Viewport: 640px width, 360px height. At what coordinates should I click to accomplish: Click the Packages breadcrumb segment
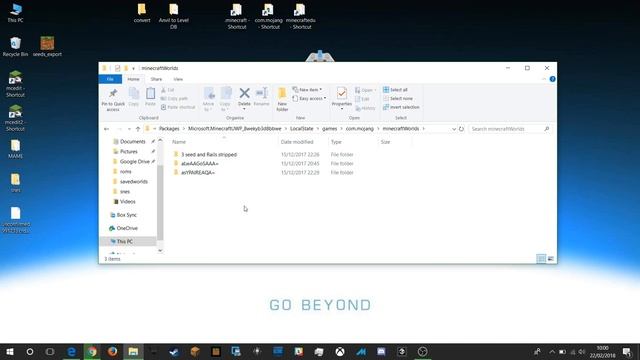point(169,129)
